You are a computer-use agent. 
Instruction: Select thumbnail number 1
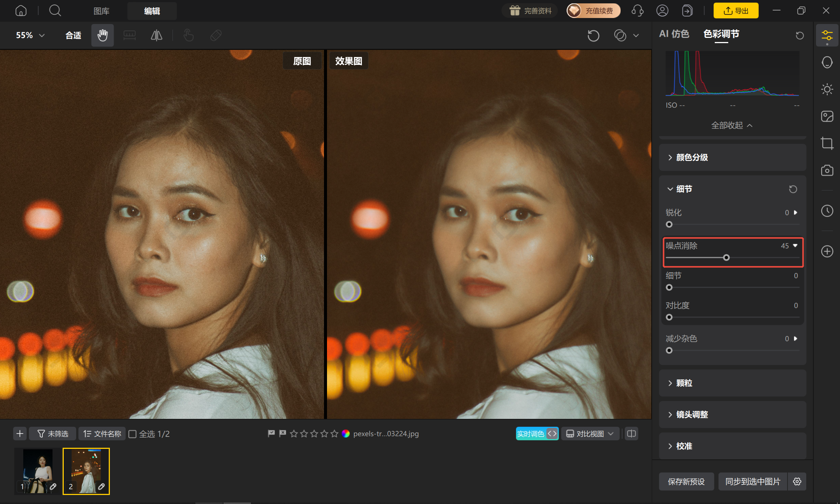(x=37, y=471)
